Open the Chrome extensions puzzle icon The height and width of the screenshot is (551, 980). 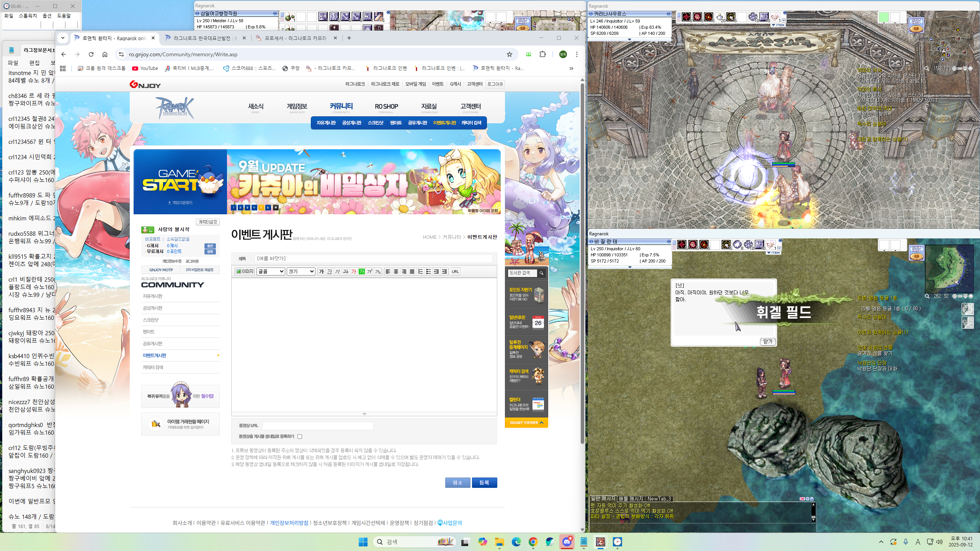pos(542,54)
